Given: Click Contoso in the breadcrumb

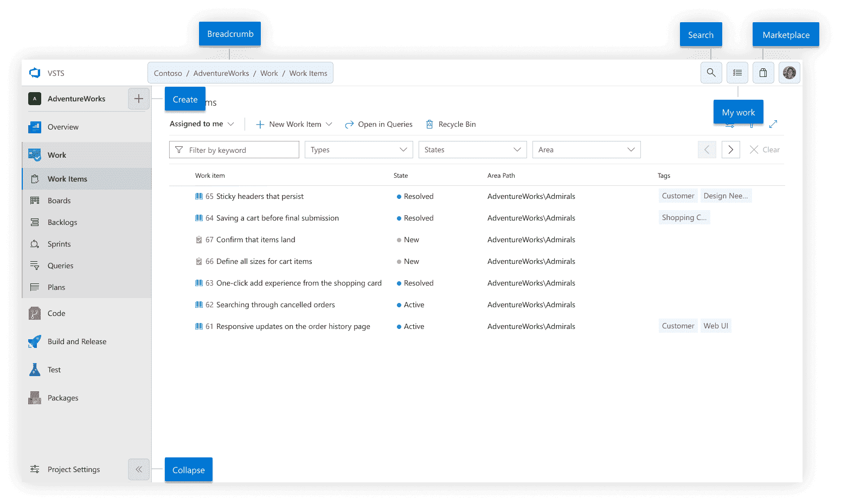Looking at the screenshot, I should [168, 73].
